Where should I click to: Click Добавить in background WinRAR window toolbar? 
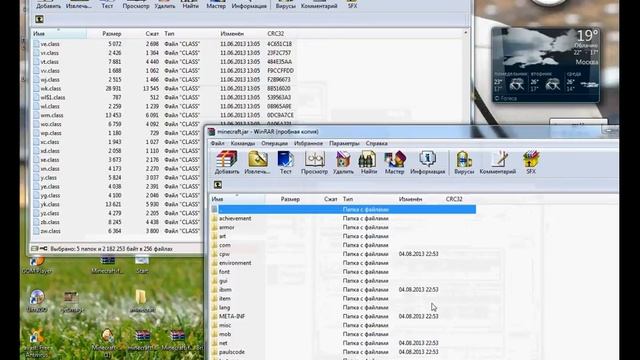click(49, 5)
